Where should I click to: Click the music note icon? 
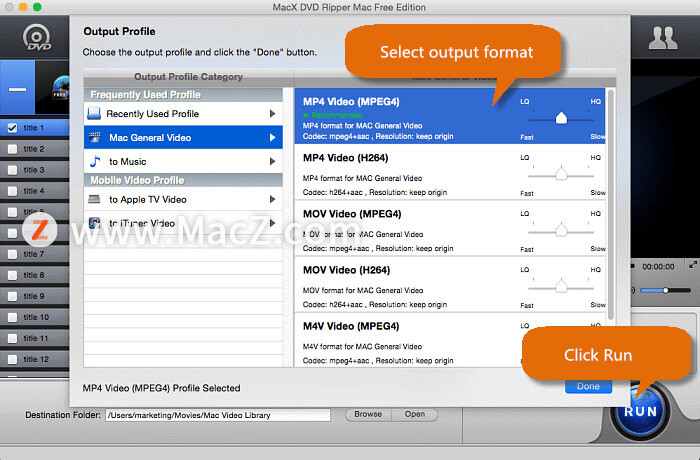tap(95, 161)
